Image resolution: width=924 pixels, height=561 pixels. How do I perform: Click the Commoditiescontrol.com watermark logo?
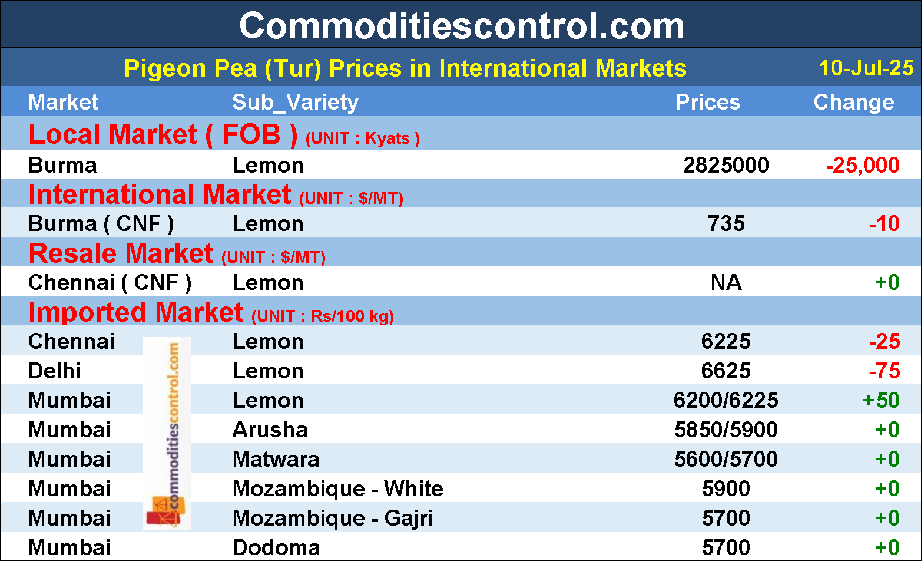[x=167, y=433]
